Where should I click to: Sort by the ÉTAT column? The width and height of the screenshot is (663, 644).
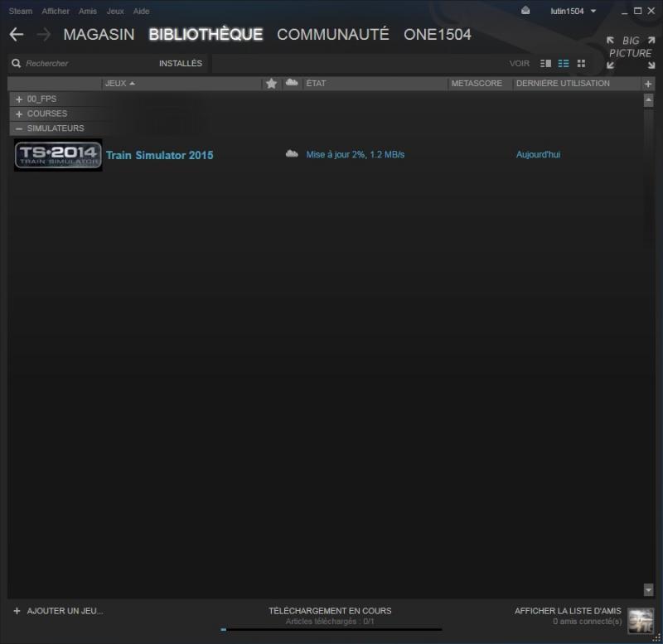pos(316,84)
